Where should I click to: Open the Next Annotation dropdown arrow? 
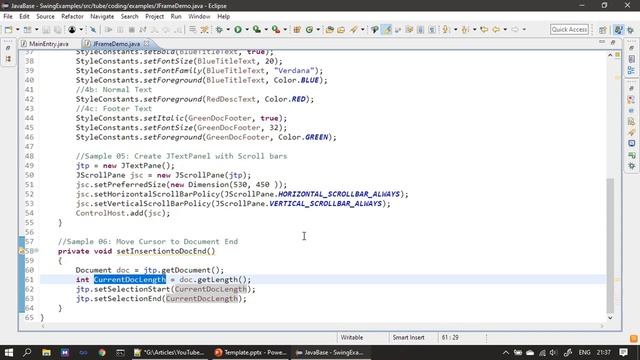[455, 29]
